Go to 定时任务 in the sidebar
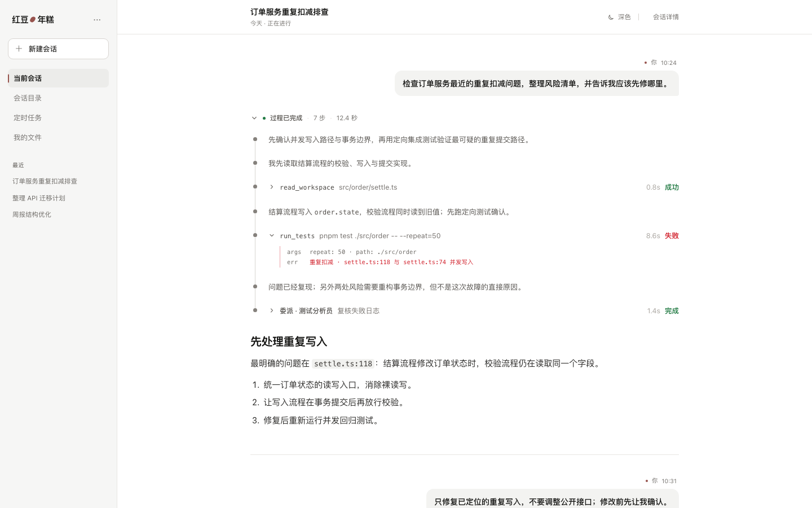812x508 pixels. pyautogui.click(x=58, y=118)
